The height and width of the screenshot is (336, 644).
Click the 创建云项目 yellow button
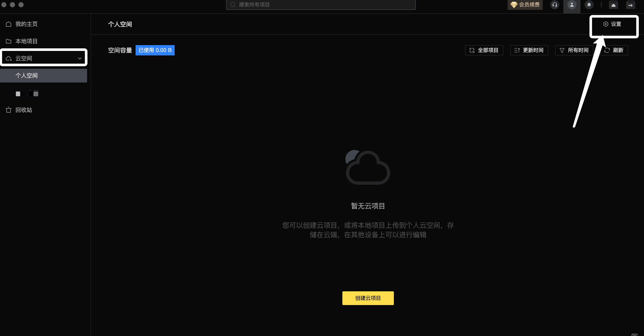[368, 298]
